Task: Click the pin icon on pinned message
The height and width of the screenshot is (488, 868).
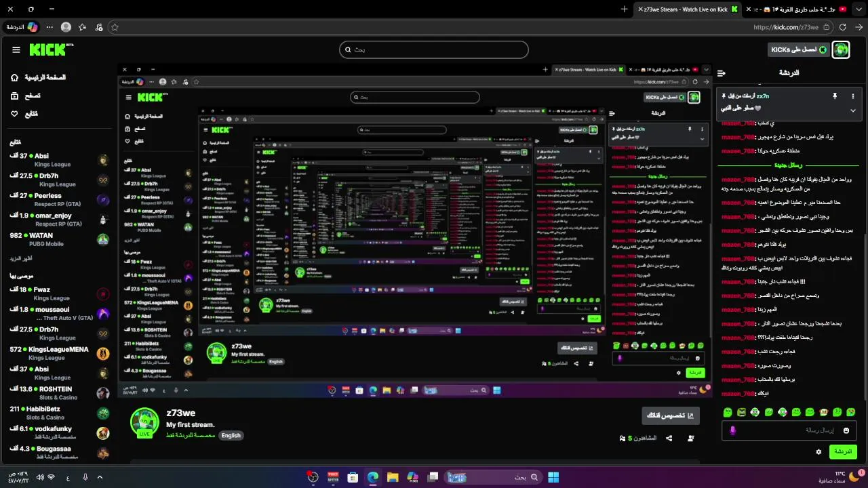Action: tap(835, 96)
